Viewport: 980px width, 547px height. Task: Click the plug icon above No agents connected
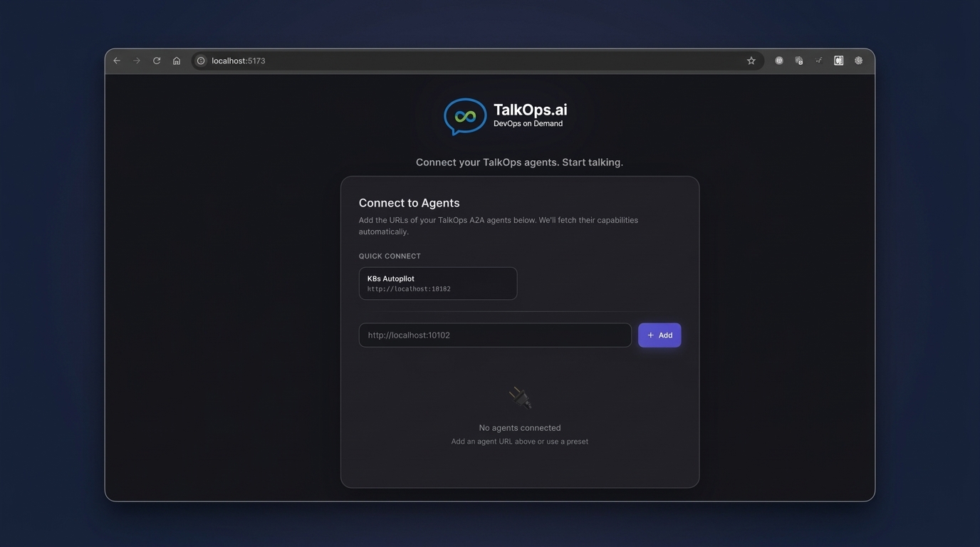(x=520, y=397)
